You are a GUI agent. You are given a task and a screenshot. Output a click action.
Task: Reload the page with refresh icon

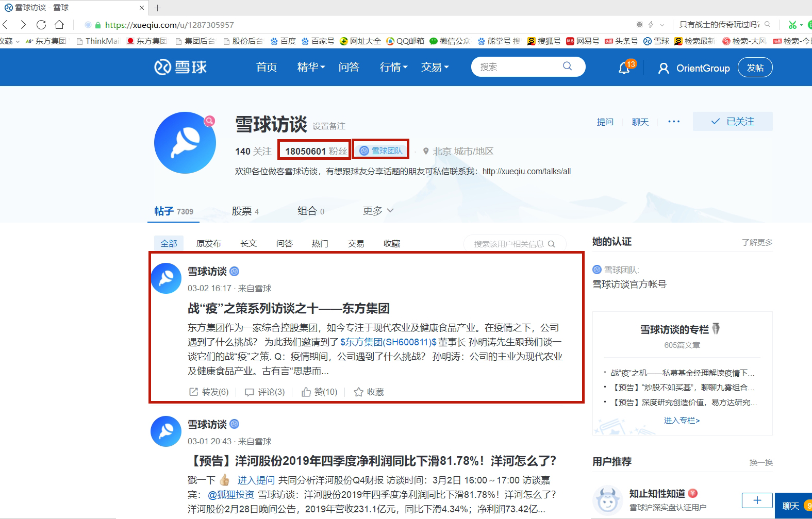click(41, 24)
